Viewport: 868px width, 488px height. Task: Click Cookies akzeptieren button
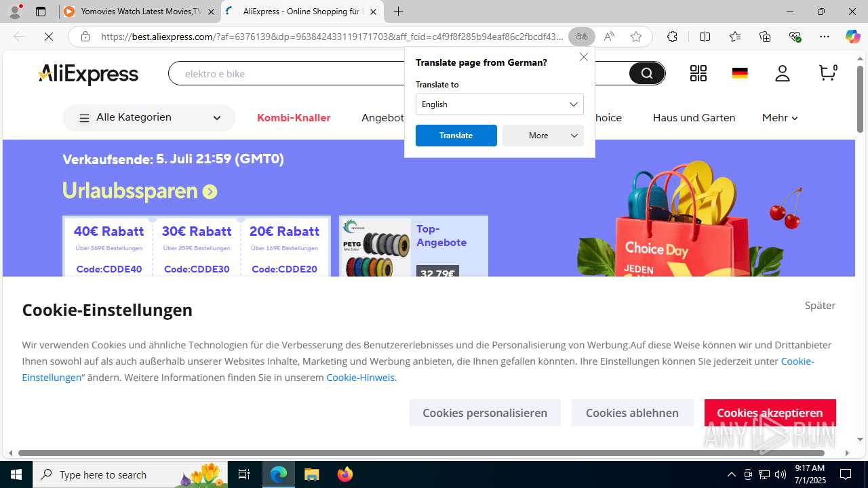pyautogui.click(x=770, y=413)
